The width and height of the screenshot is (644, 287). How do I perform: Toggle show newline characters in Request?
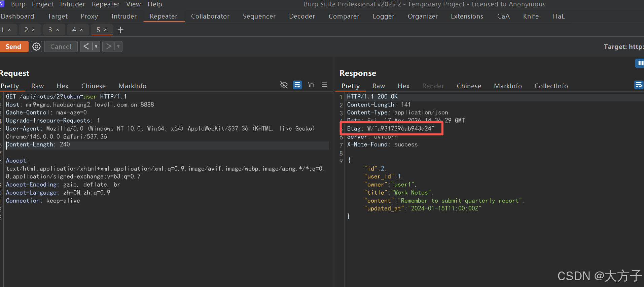coord(311,85)
